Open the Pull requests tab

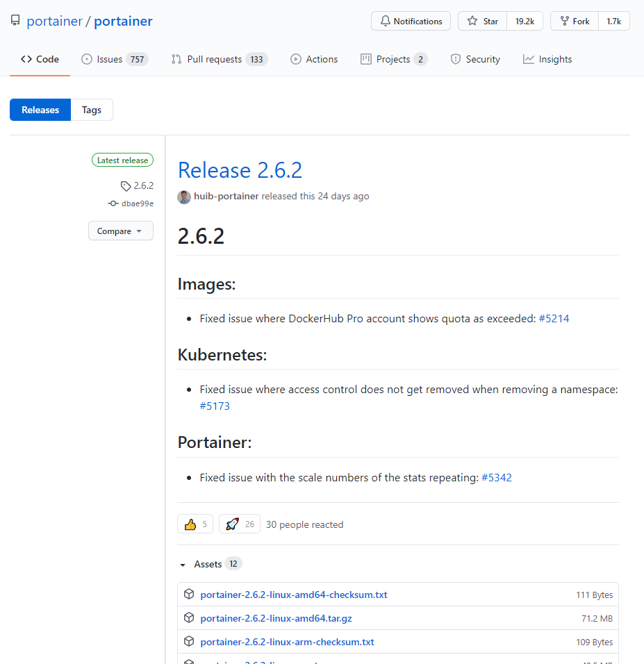click(220, 59)
